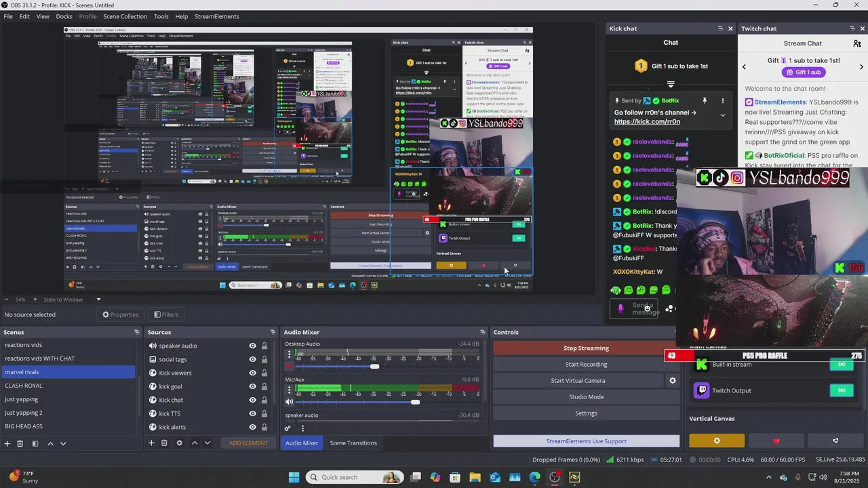
Task: Open the Docks menu
Action: coord(64,16)
